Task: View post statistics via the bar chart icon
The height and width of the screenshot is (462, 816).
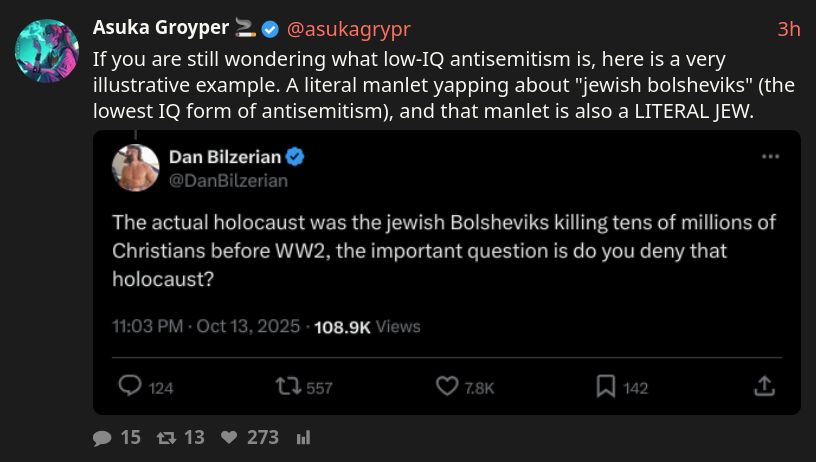Action: [x=303, y=438]
